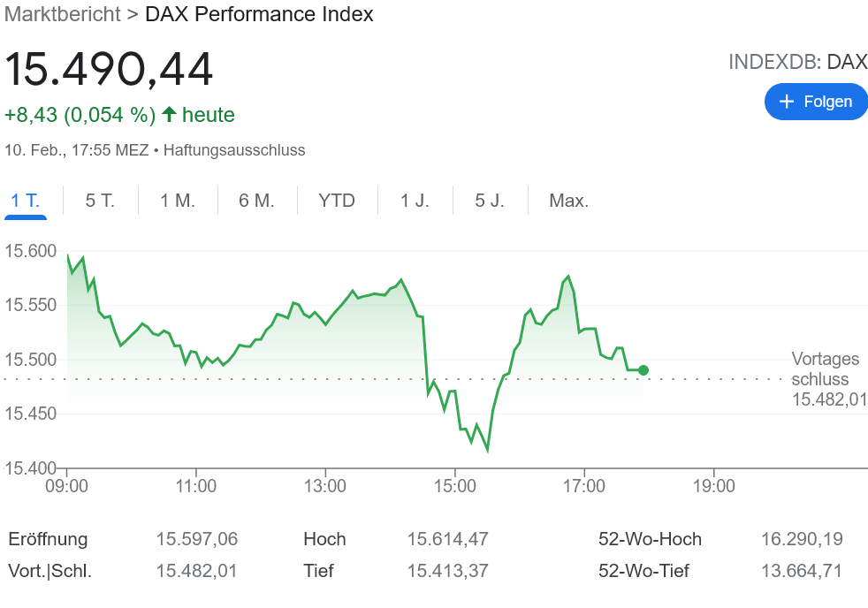
Task: Click the Vortagesschluss 15.482,01 chart label
Action: (x=825, y=379)
